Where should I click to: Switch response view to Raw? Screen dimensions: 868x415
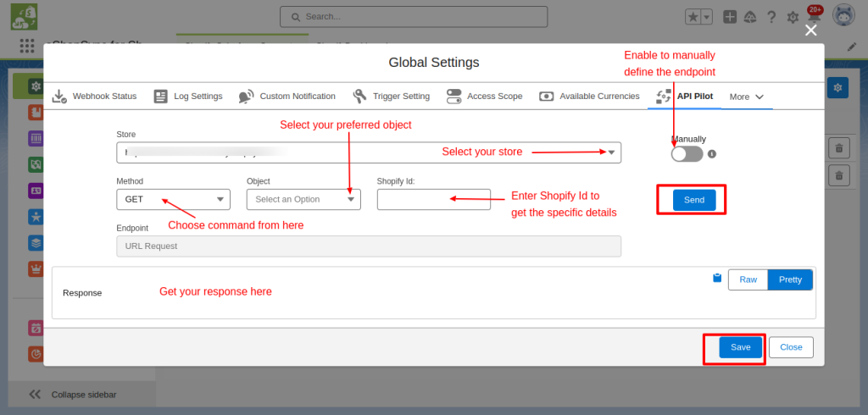748,279
